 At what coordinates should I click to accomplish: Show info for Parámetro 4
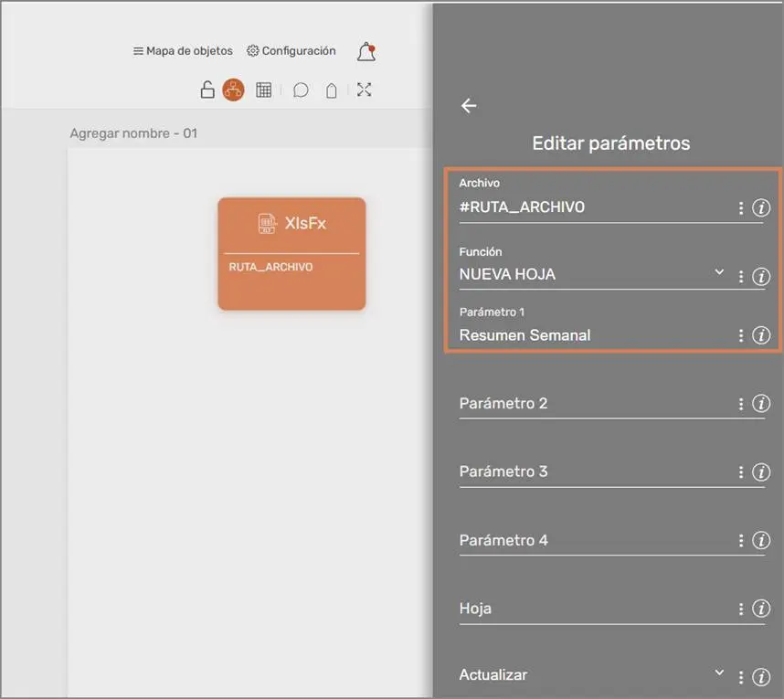761,540
